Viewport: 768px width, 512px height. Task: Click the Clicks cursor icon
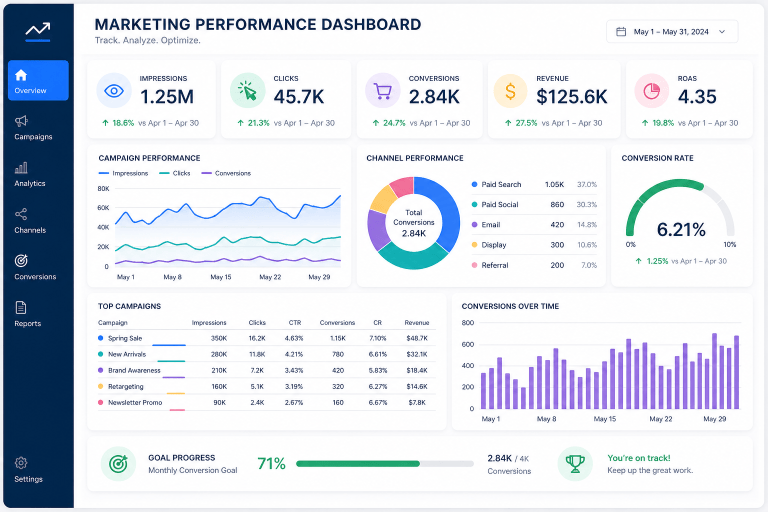[248, 91]
